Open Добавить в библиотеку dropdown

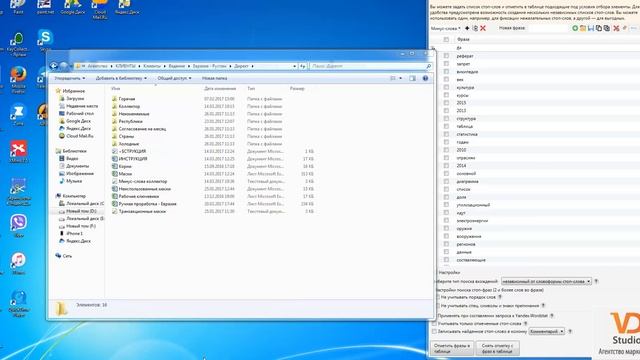tap(121, 78)
